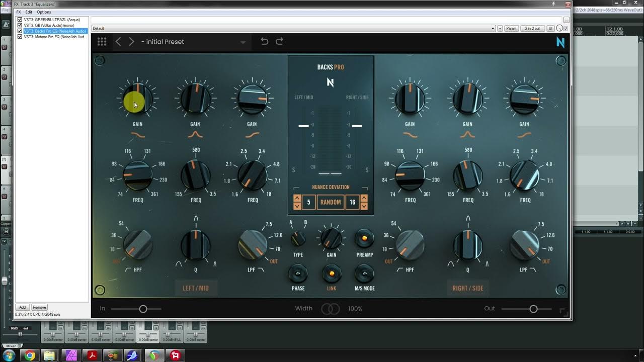Image resolution: width=644 pixels, height=362 pixels.
Task: Uncheck the QB (Volko Audio) checkbox
Action: [20, 25]
